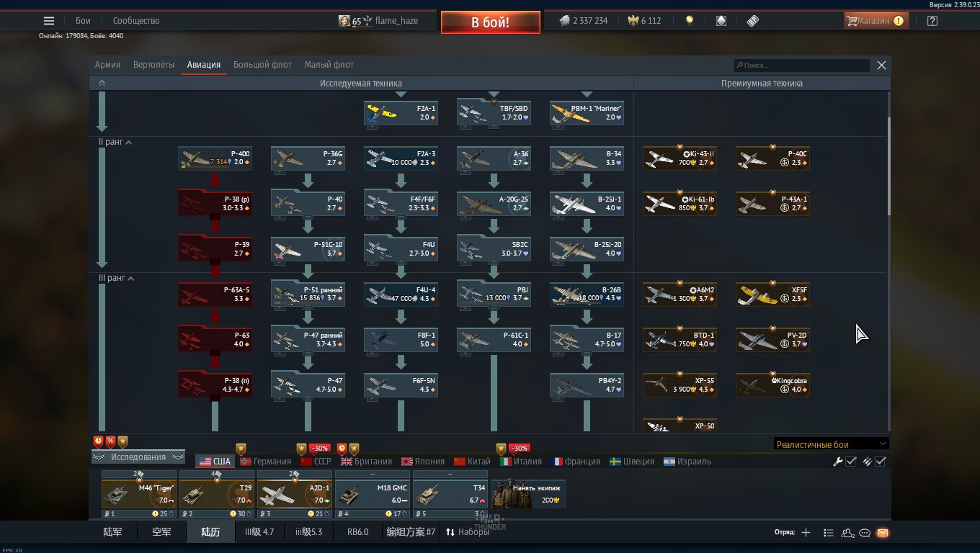Image resolution: width=980 pixels, height=553 pixels.
Task: Select the premium Ki-43-II card
Action: click(x=680, y=158)
